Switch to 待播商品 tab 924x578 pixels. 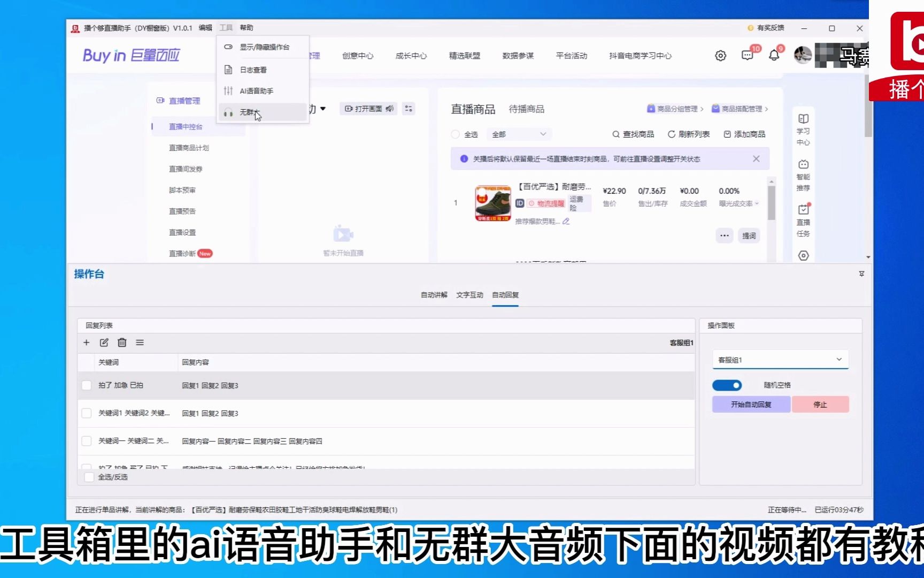526,109
